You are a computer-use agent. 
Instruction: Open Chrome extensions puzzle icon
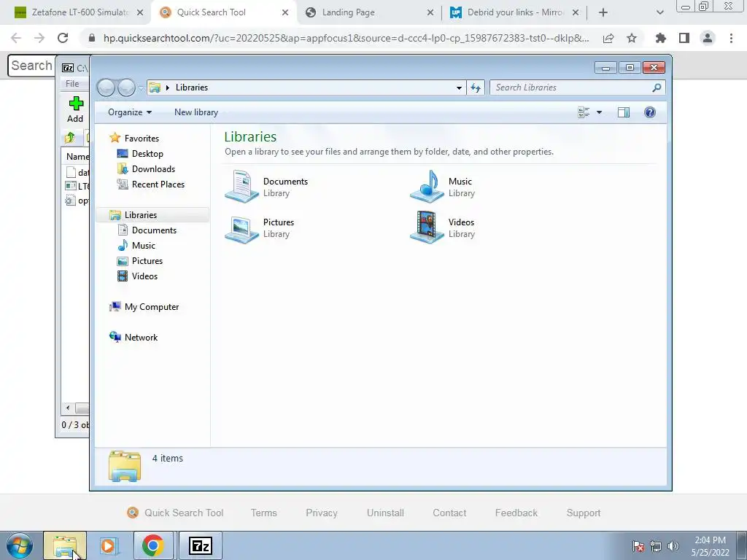point(660,38)
